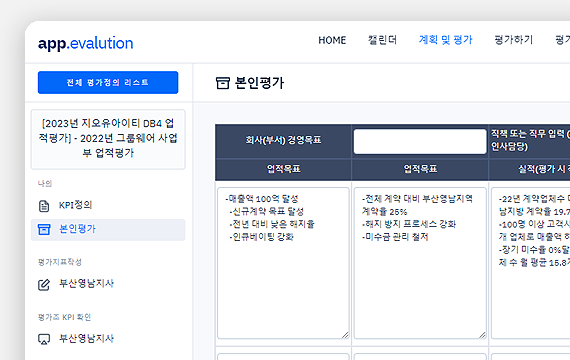Click the 2023년 지오유아이티 DB4 업적평가 card
Viewport: 570px width, 360px height.
[108, 139]
